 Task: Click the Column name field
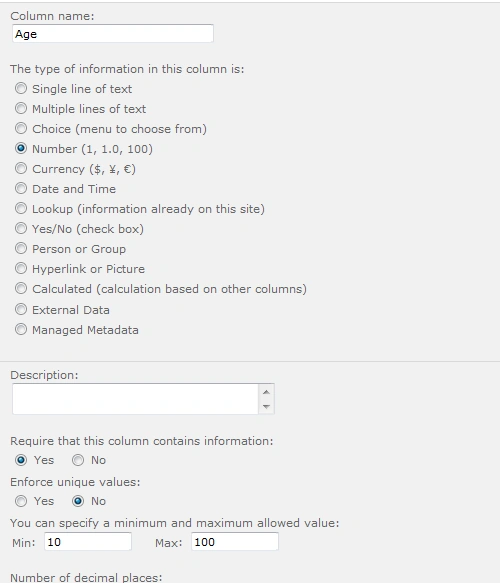pyautogui.click(x=113, y=33)
